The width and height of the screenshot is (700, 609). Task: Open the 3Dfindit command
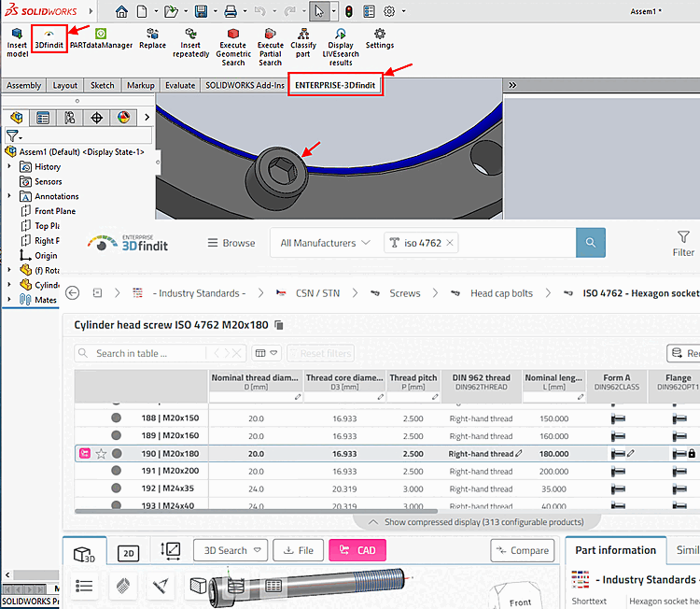49,39
